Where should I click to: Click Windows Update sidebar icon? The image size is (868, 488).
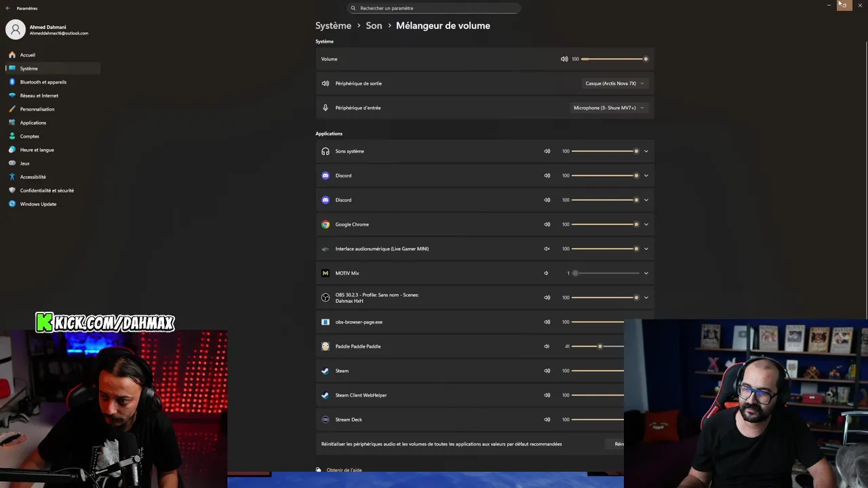point(12,204)
